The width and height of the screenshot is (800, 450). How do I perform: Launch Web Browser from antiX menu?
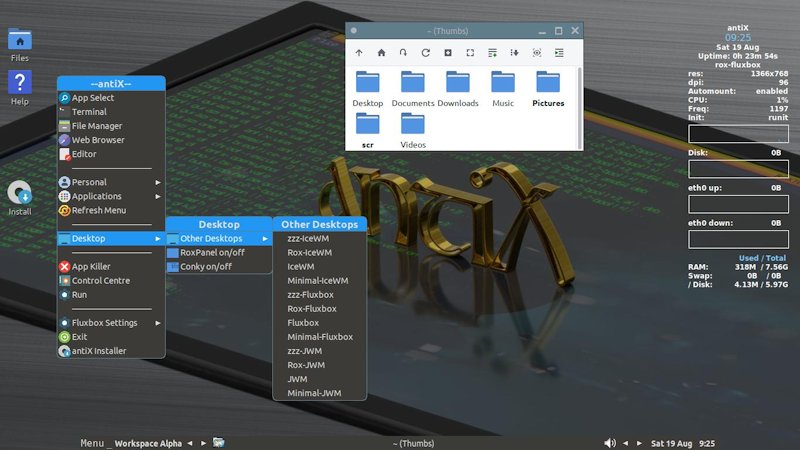[x=111, y=140]
